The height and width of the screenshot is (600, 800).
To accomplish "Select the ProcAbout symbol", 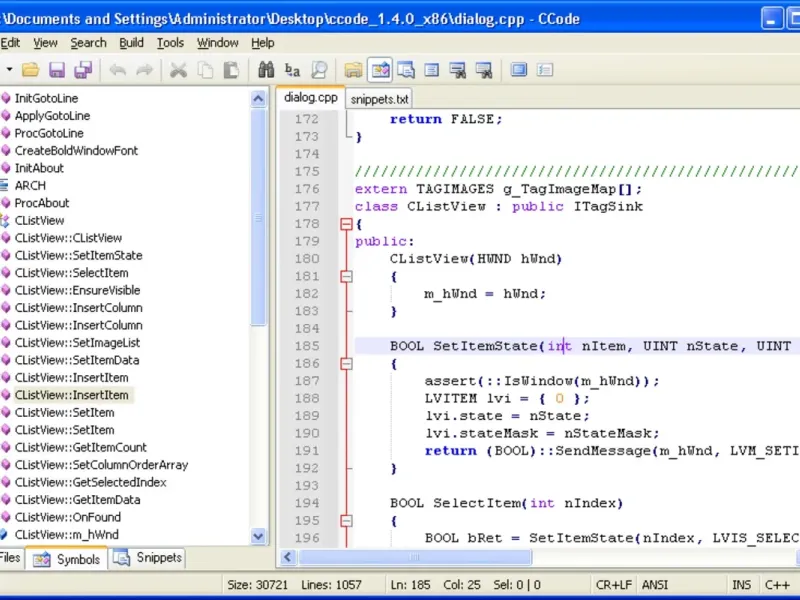I will point(42,203).
